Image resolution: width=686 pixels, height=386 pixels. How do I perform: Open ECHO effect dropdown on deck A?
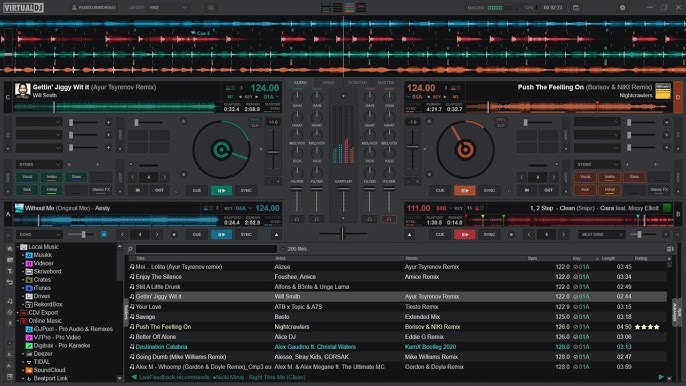click(x=39, y=235)
